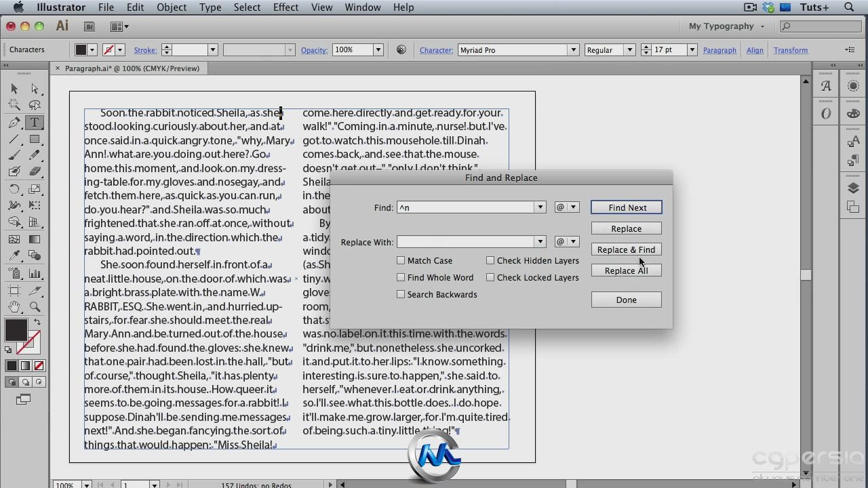Swap fill and stroke arrows icon
This screenshot has width=868, height=488.
[x=37, y=323]
